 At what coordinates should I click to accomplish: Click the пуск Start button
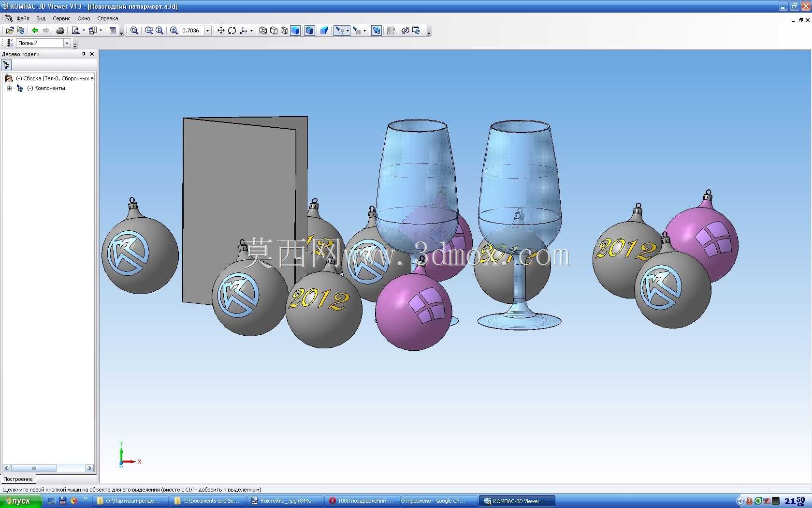21,501
